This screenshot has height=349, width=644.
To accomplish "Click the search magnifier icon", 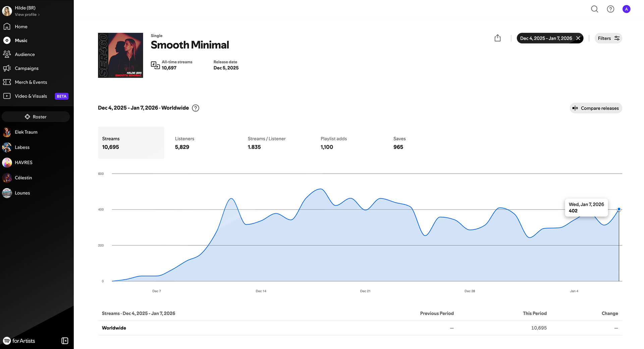I will pyautogui.click(x=594, y=9).
